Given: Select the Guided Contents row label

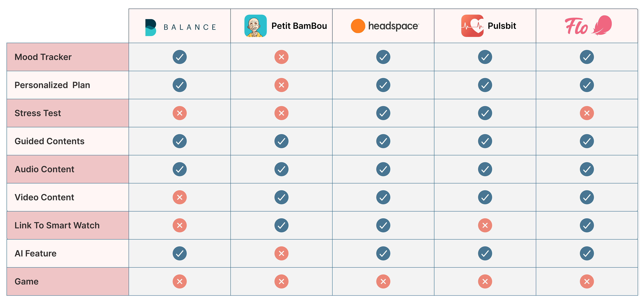Looking at the screenshot, I should [49, 141].
